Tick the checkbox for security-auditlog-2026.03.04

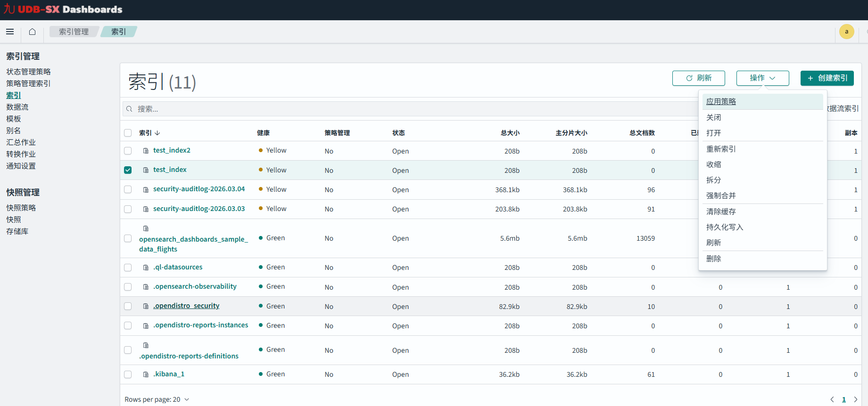128,189
